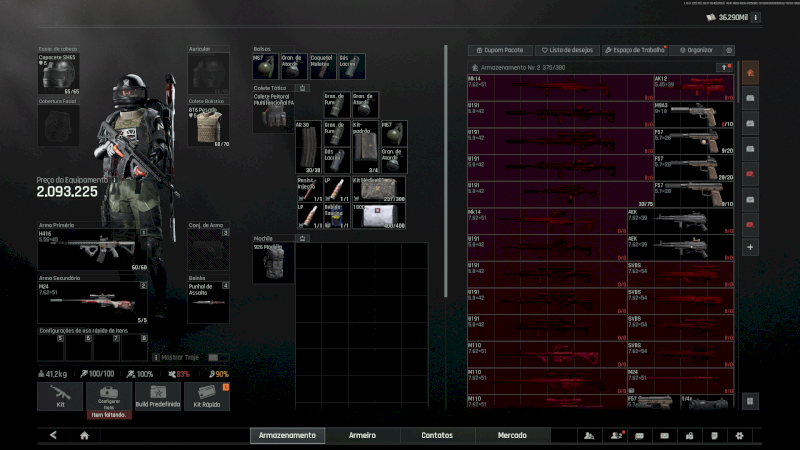The height and width of the screenshot is (450, 800).
Task: Click the Build Predefinida button
Action: tap(158, 396)
